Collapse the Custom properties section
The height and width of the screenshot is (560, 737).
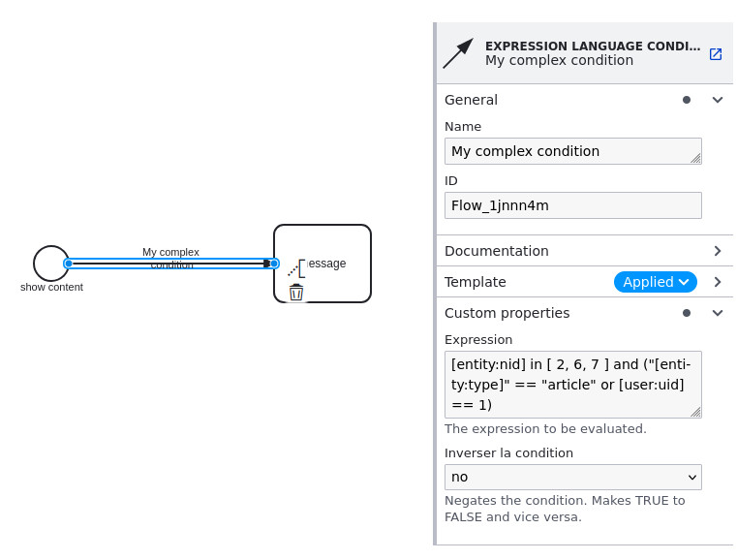718,313
